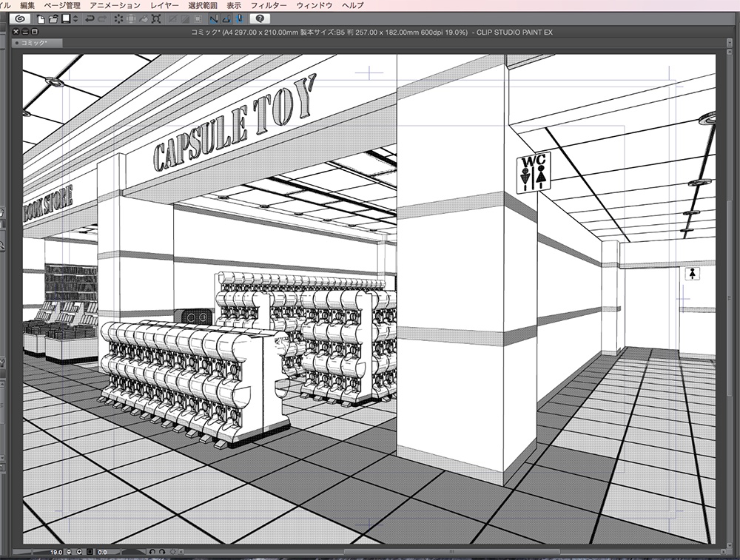Click the Save icon in command bar
The width and height of the screenshot is (740, 560).
click(65, 18)
